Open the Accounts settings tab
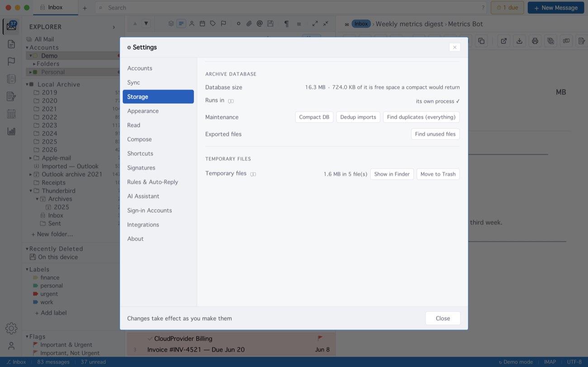The image size is (588, 367). [x=158, y=68]
